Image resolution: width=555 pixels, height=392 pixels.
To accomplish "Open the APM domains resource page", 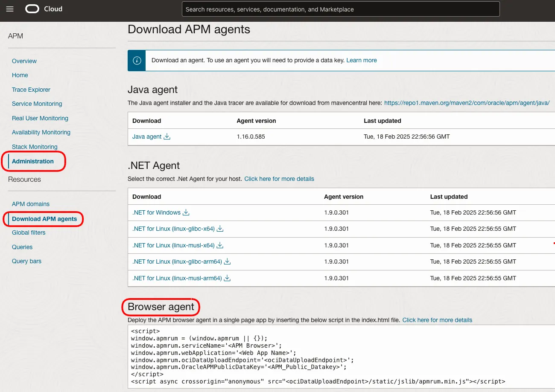I will click(x=30, y=204).
